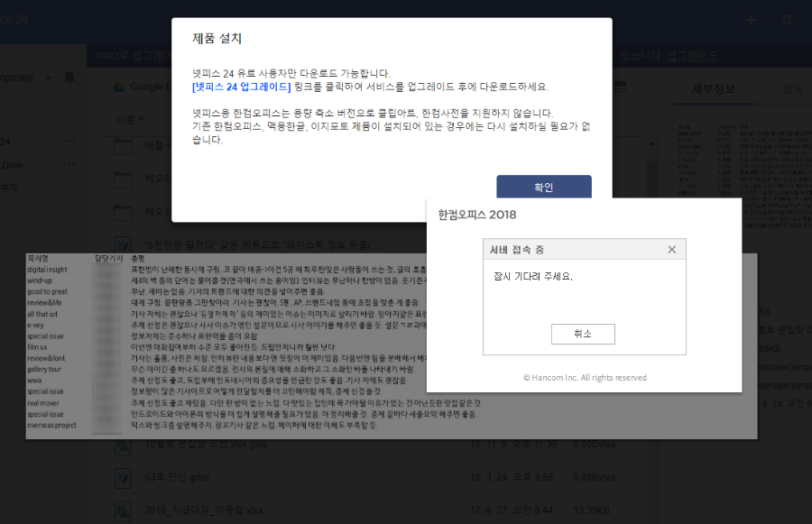812x524 pixels.
Task: Click the file size 13.39KB
Action: click(x=591, y=510)
